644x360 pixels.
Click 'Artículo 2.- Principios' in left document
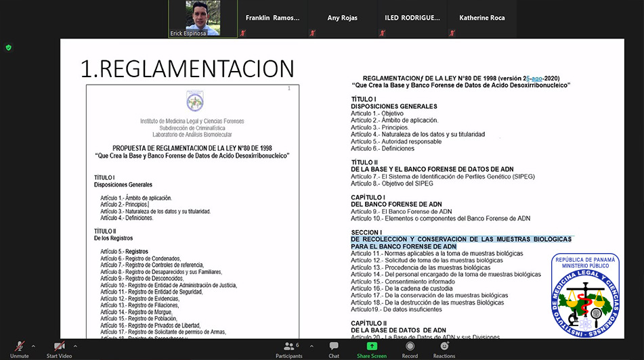point(124,204)
